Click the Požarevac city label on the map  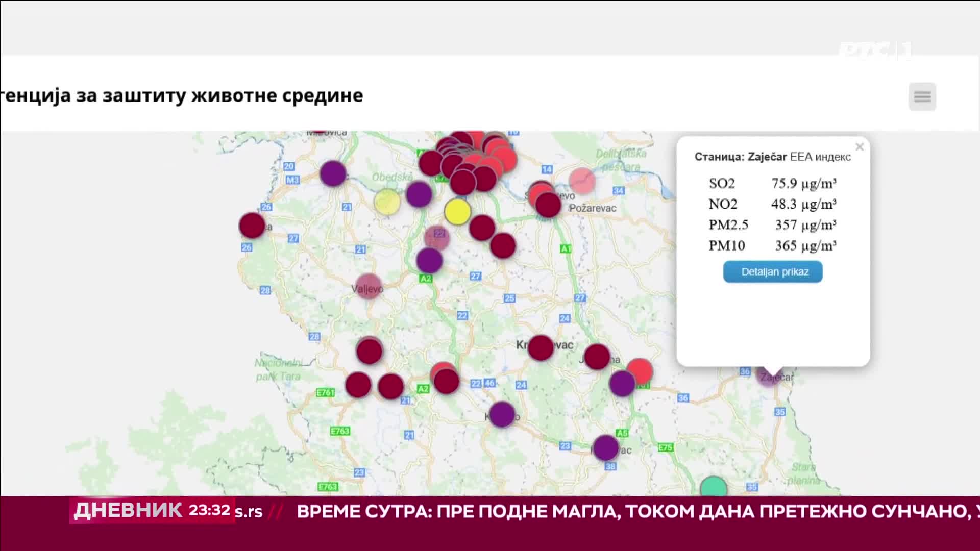592,208
